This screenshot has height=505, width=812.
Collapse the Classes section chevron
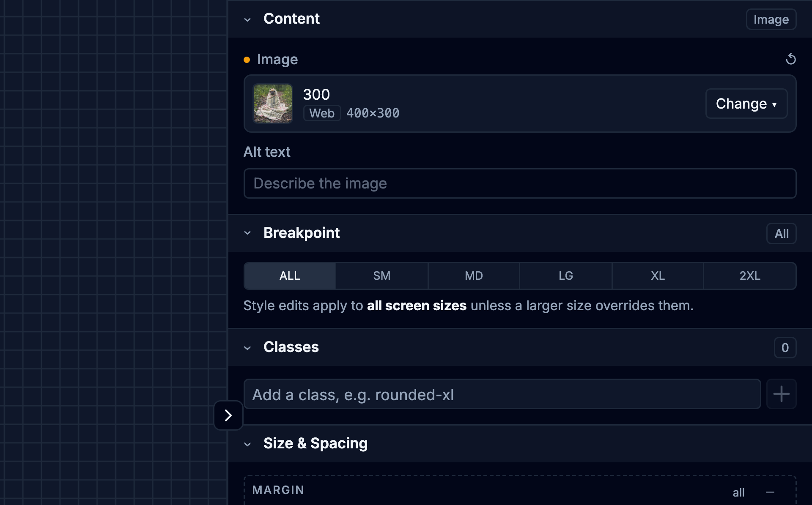point(247,348)
